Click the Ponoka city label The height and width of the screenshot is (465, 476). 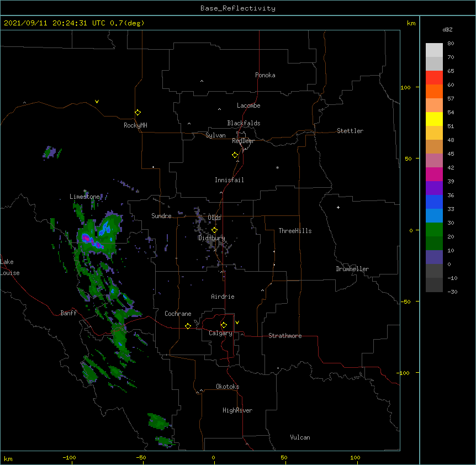265,75
